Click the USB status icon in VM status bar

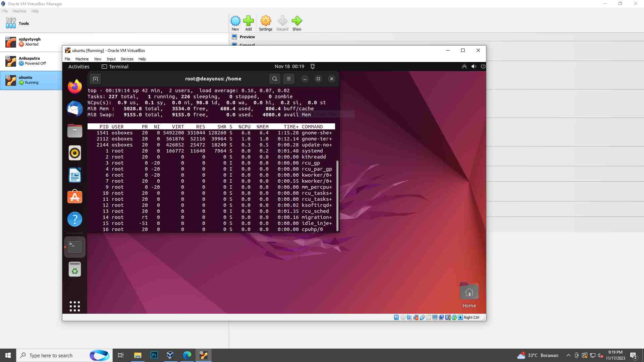[422, 317]
